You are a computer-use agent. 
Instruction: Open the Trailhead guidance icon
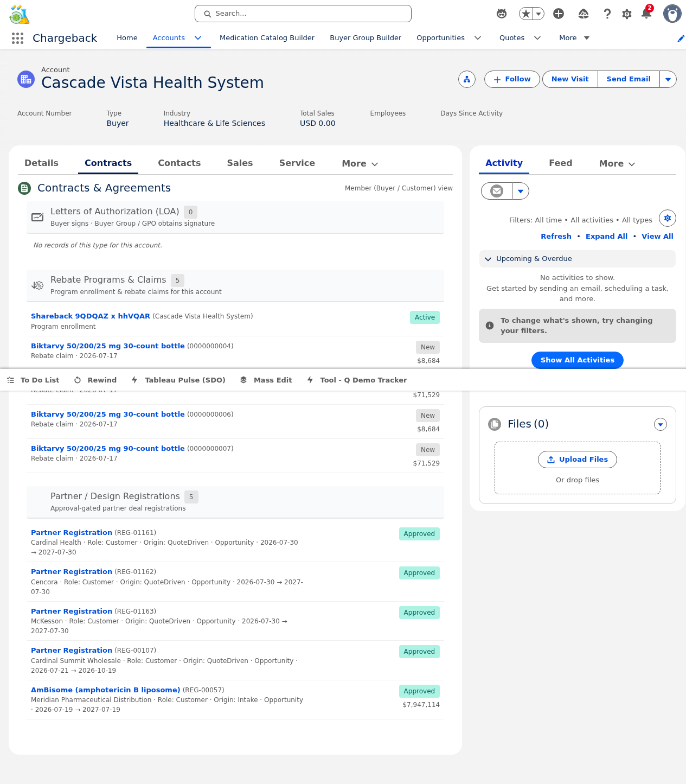click(x=584, y=14)
